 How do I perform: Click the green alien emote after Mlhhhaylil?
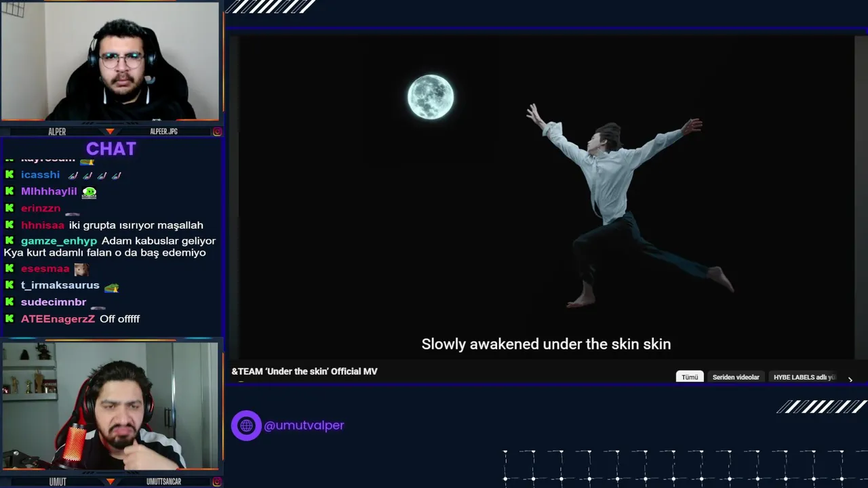tap(89, 192)
